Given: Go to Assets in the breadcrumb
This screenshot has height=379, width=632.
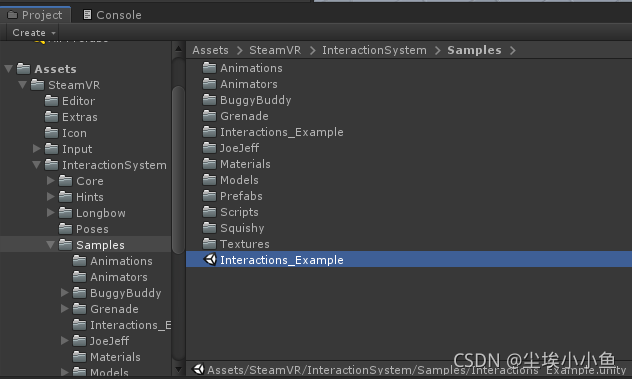Looking at the screenshot, I should click(210, 50).
